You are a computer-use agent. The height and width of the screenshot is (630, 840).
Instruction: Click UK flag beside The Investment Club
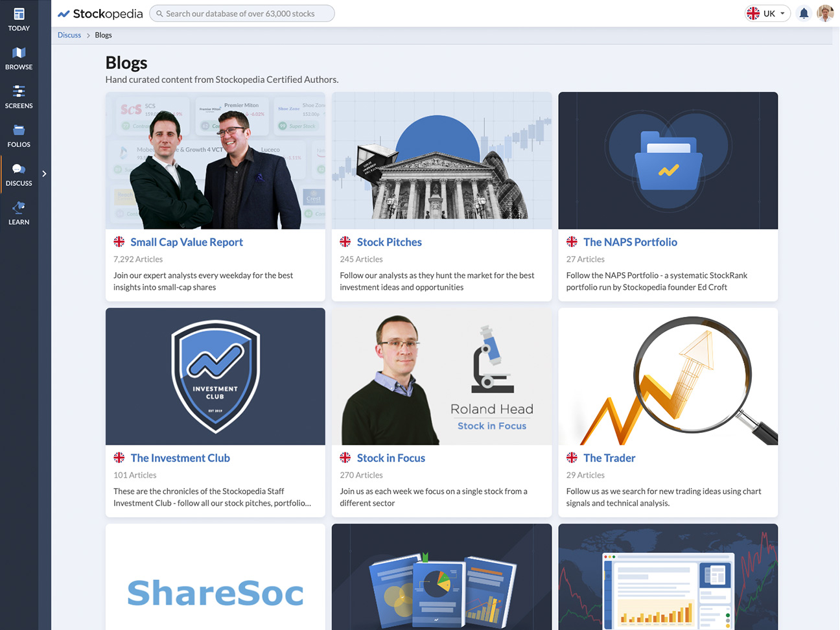(119, 458)
